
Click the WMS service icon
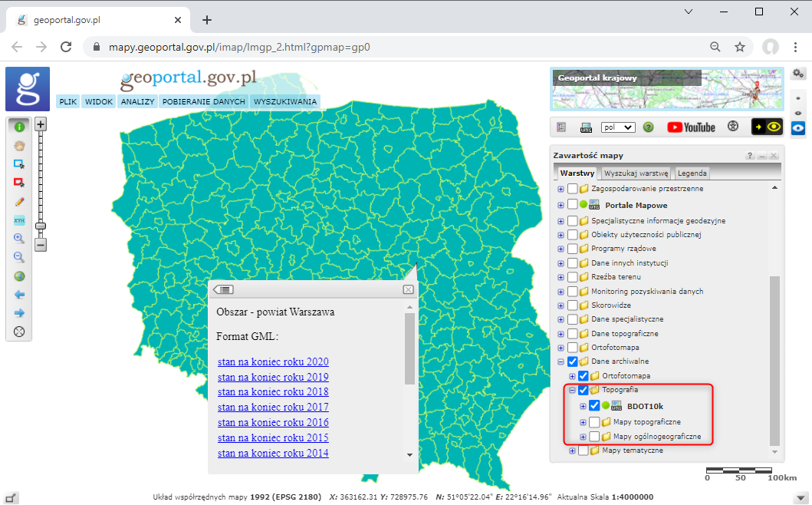click(586, 127)
